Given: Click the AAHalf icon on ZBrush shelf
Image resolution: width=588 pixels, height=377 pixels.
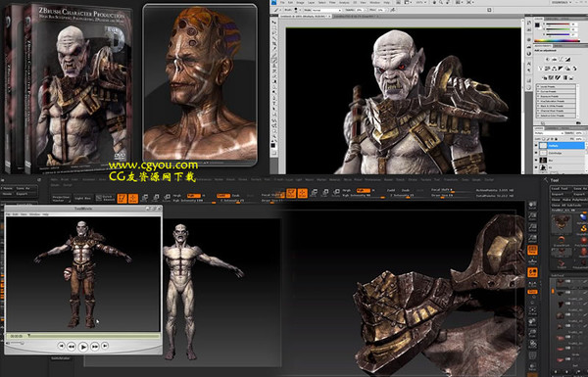Looking at the screenshot, I should point(532,238).
